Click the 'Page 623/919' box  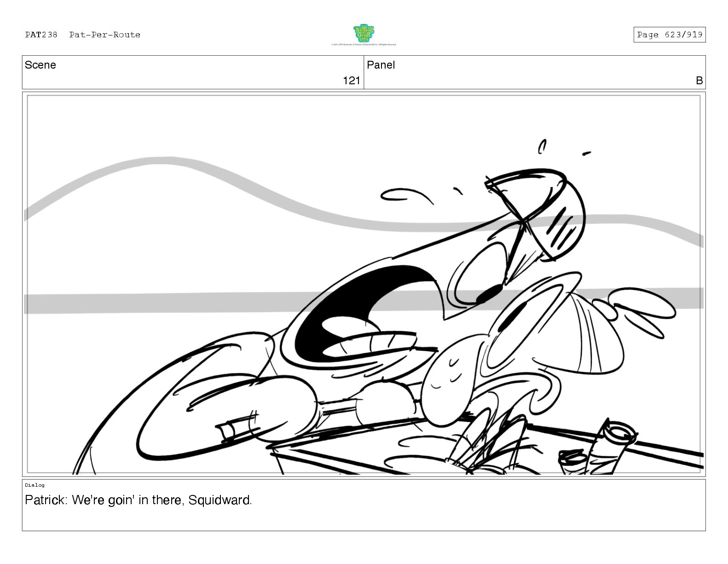pos(669,35)
